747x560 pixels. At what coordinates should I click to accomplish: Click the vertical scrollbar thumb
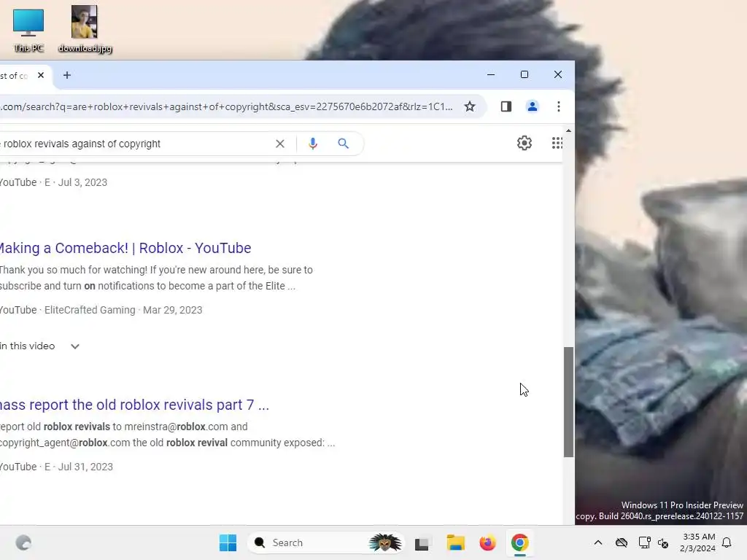568,402
